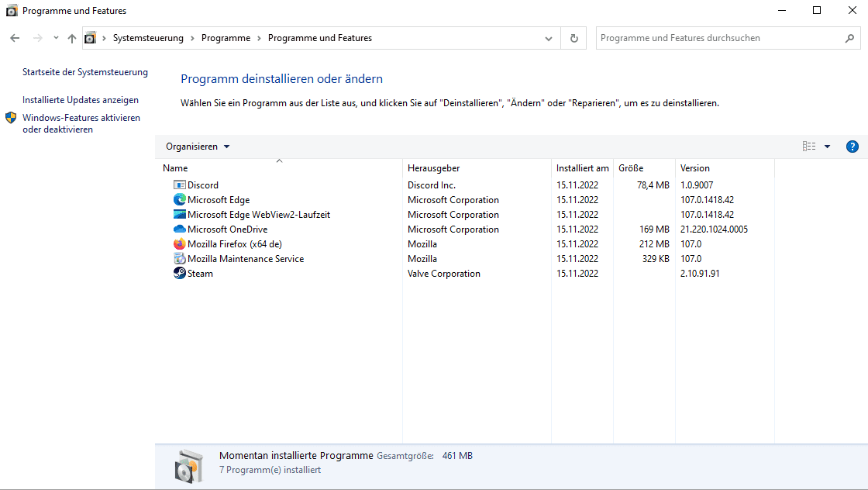Expand the chevron after Systemsteuerung breadcrumb
868x490 pixels.
193,38
